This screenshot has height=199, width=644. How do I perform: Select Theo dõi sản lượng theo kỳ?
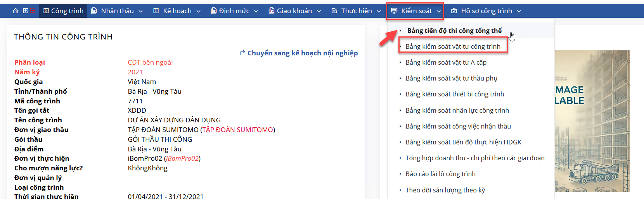(445, 190)
